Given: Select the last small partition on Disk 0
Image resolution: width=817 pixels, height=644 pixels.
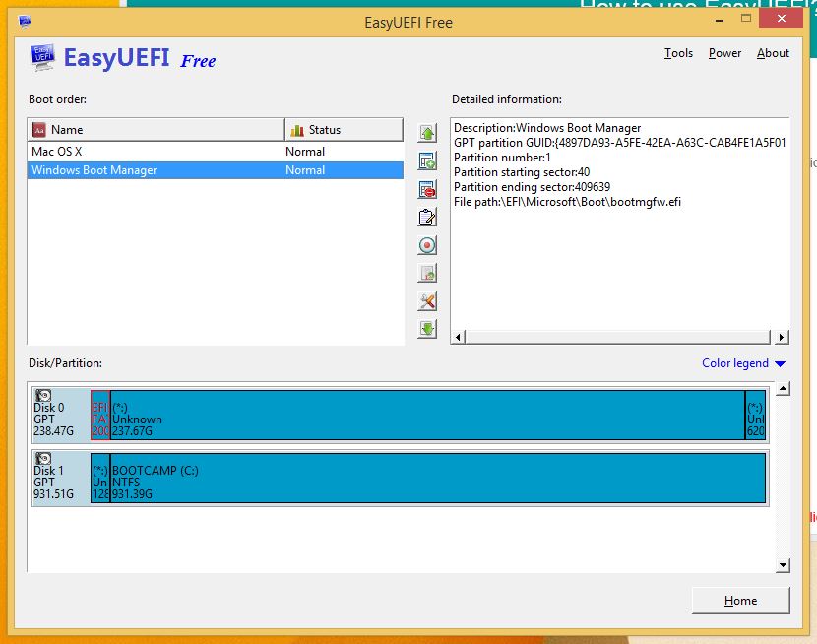Looking at the screenshot, I should [756, 416].
